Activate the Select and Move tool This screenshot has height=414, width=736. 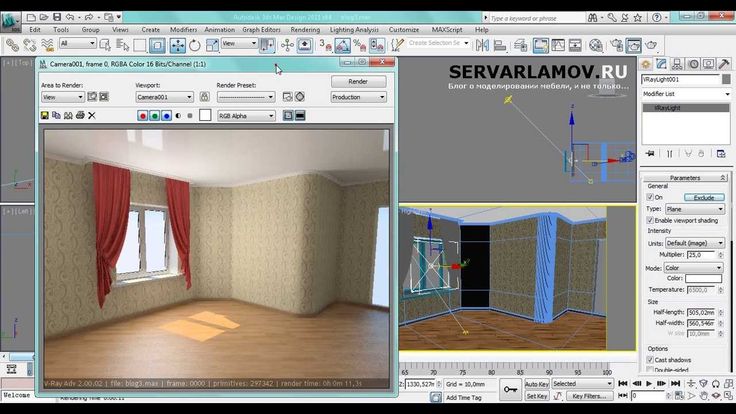(x=177, y=45)
